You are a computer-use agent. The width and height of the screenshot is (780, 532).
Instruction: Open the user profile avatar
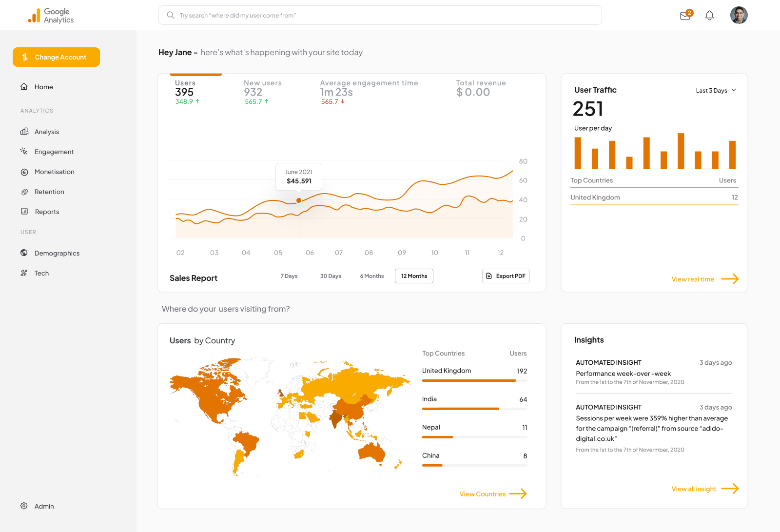click(739, 15)
